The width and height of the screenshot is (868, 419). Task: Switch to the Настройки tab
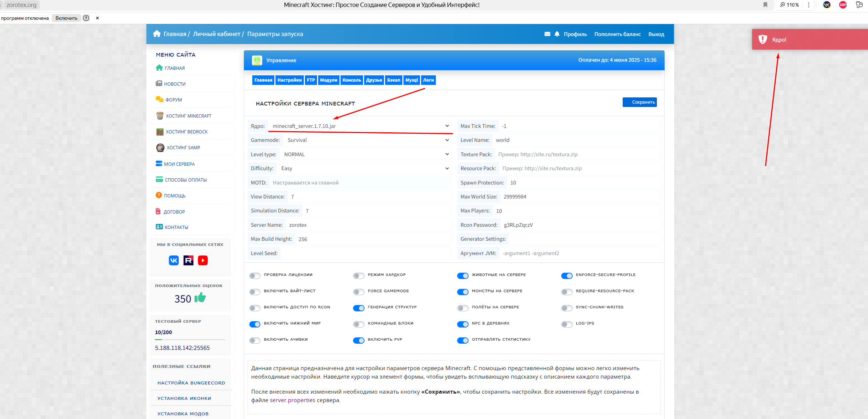click(x=289, y=80)
